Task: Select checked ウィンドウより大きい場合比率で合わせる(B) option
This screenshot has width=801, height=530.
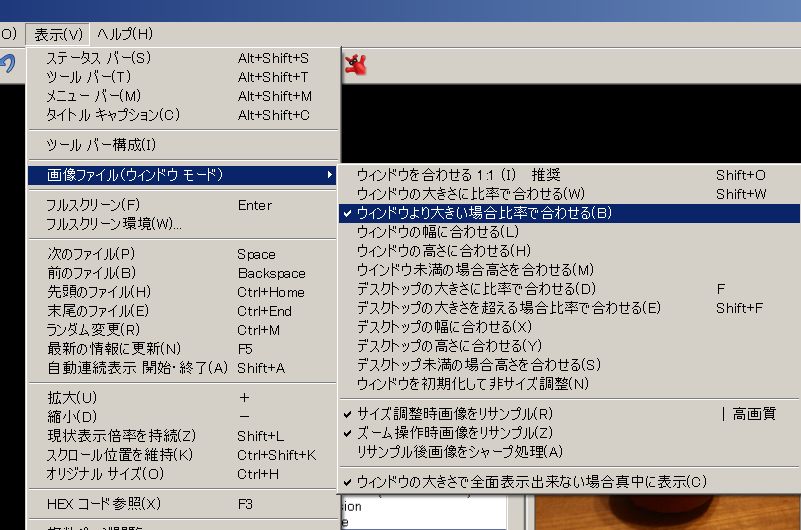Action: pos(484,213)
